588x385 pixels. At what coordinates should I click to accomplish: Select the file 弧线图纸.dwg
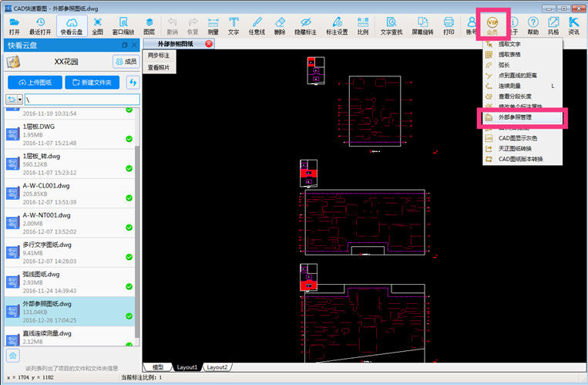[70, 282]
